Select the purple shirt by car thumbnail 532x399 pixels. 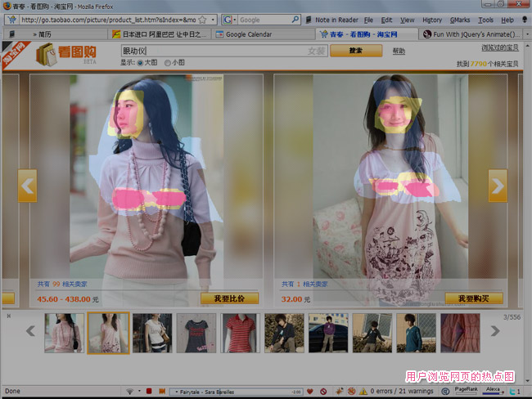pos(328,333)
